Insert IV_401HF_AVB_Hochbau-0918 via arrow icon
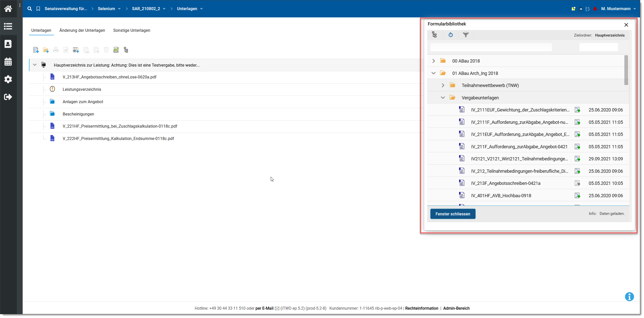 577,196
